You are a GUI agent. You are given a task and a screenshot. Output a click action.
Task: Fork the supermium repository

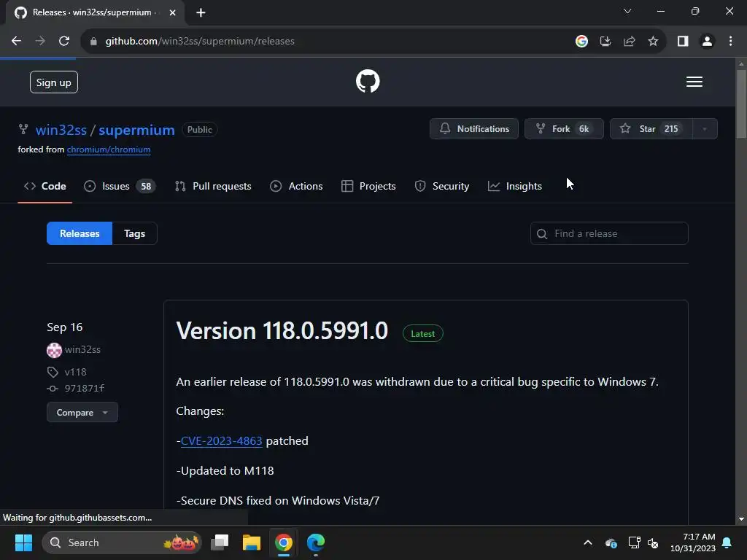pos(564,129)
